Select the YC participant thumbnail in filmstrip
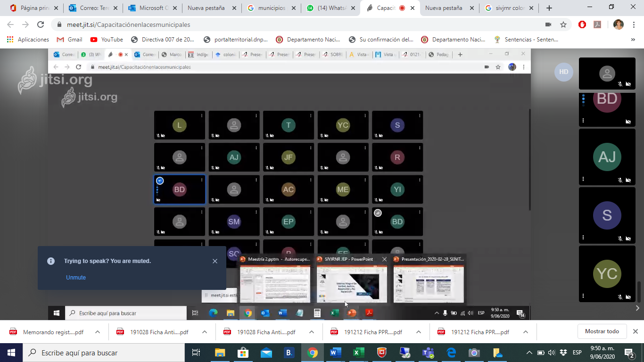The image size is (644, 362). (607, 274)
